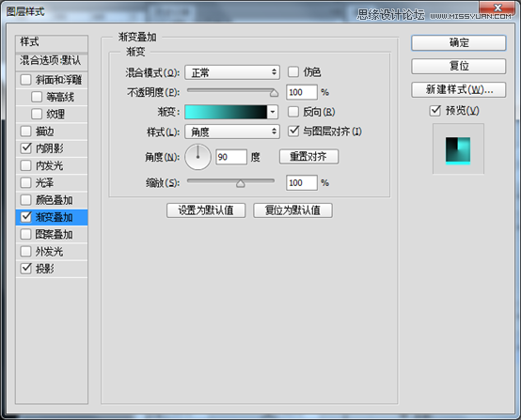Click 设置为默认值 button
Viewport: 521px width, 420px height.
[206, 210]
